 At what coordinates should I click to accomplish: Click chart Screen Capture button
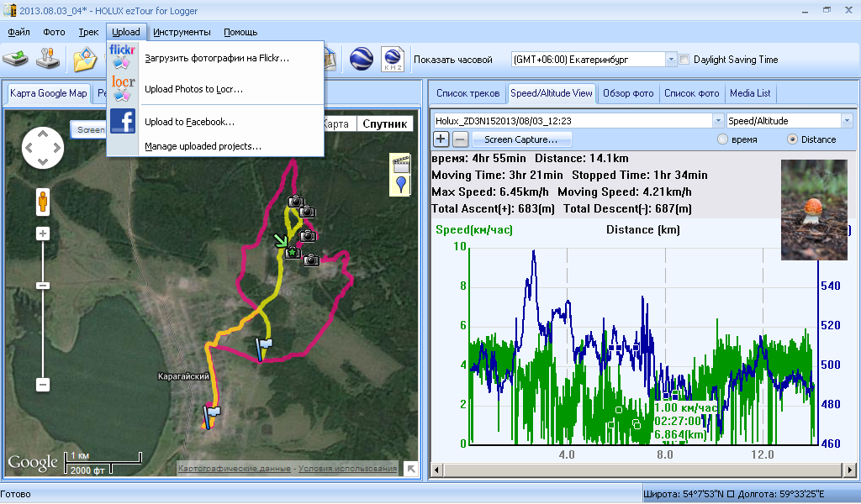coord(520,139)
